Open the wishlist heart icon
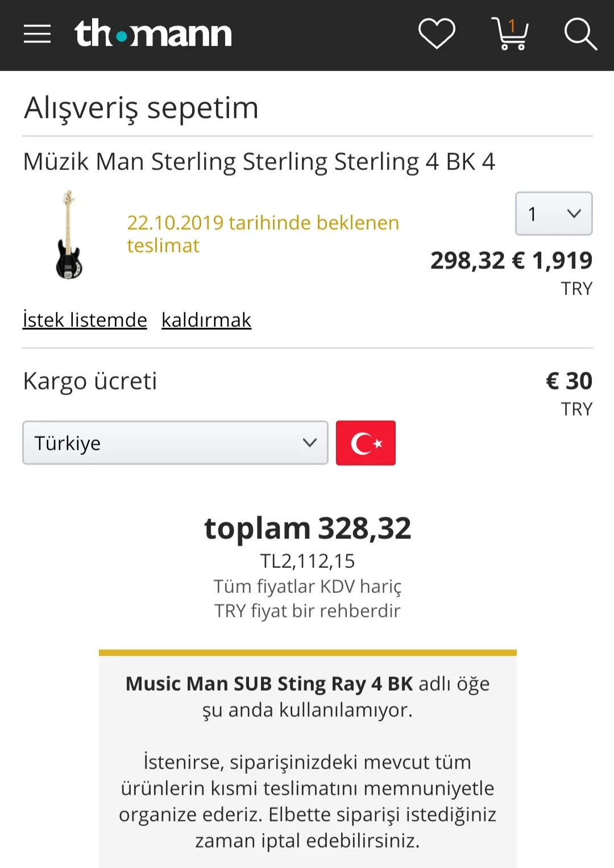 (437, 34)
